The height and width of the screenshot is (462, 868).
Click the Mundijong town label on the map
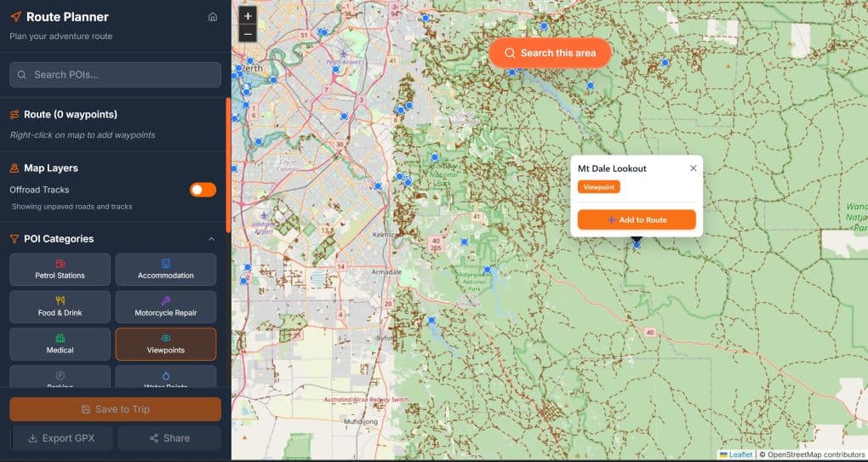pos(361,422)
